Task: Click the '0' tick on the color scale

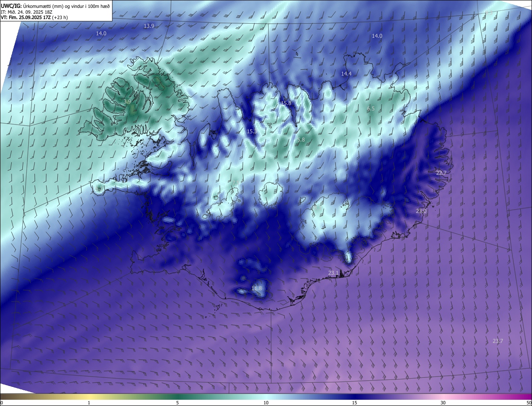Action: (2, 403)
